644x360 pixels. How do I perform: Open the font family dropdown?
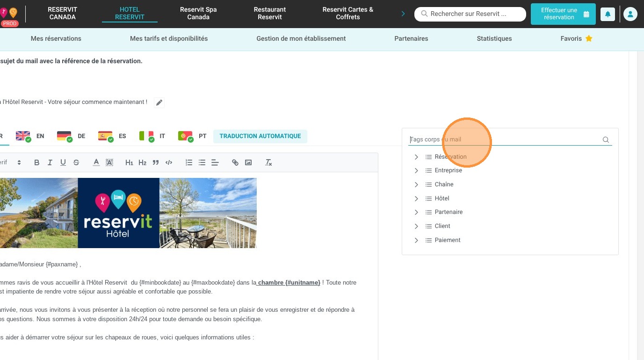11,162
